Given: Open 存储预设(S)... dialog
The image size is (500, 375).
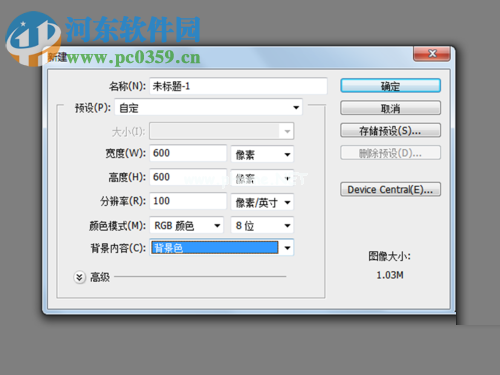Looking at the screenshot, I should tap(390, 130).
